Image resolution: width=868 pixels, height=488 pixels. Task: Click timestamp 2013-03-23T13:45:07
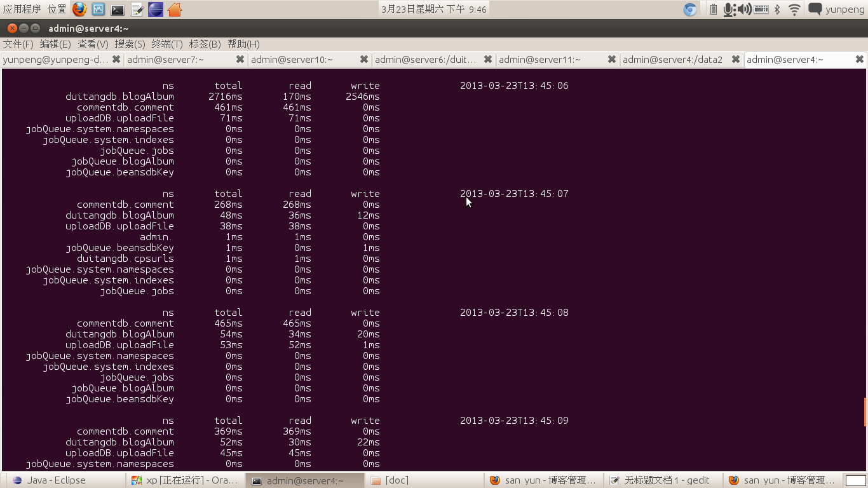tap(514, 194)
